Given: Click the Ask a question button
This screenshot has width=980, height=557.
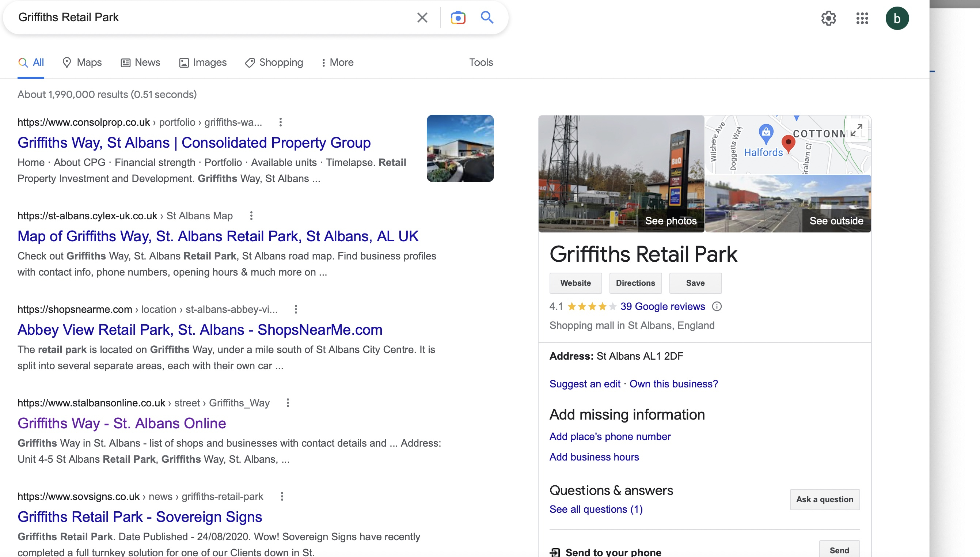Looking at the screenshot, I should pos(824,499).
